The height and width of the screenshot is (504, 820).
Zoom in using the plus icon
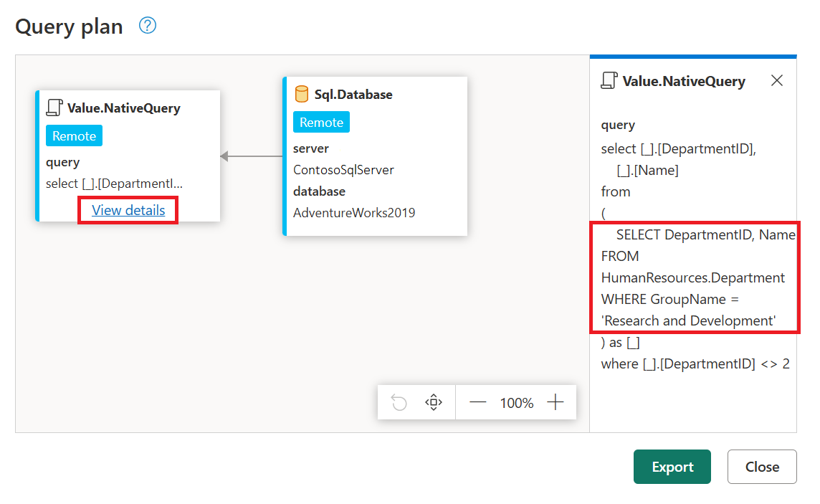pos(555,402)
